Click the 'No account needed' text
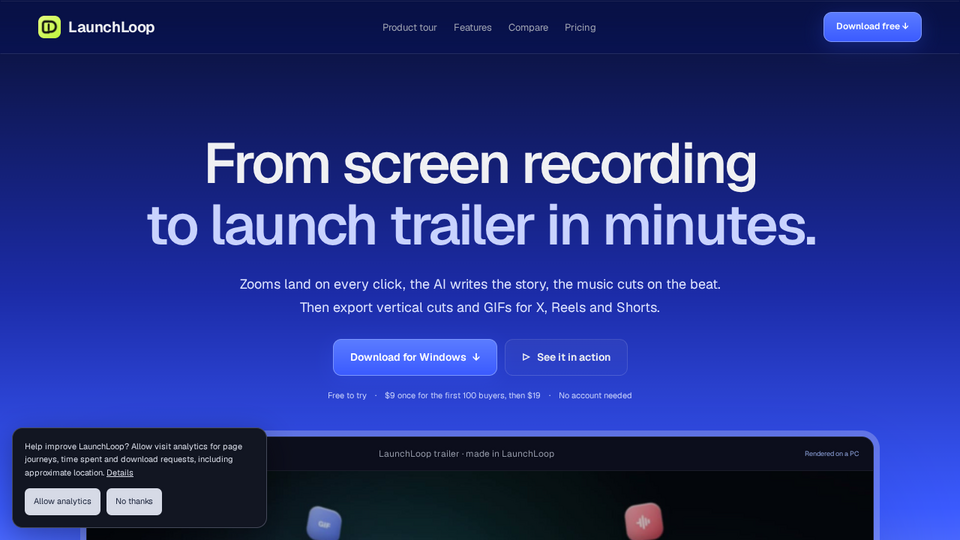This screenshot has width=960, height=540. click(595, 396)
